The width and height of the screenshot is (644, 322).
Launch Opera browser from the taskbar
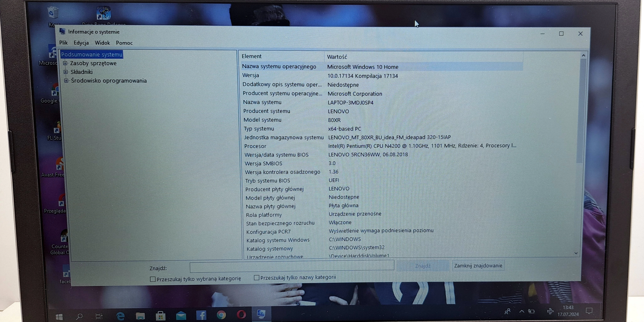241,314
